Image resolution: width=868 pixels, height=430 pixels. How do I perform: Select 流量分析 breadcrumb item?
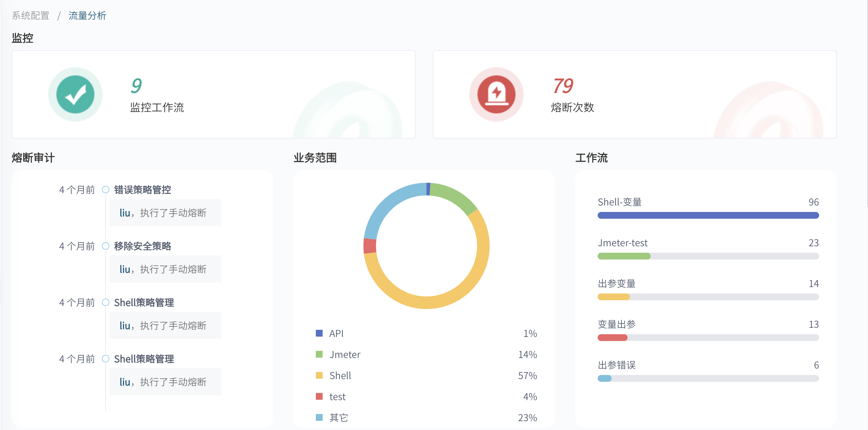[87, 16]
